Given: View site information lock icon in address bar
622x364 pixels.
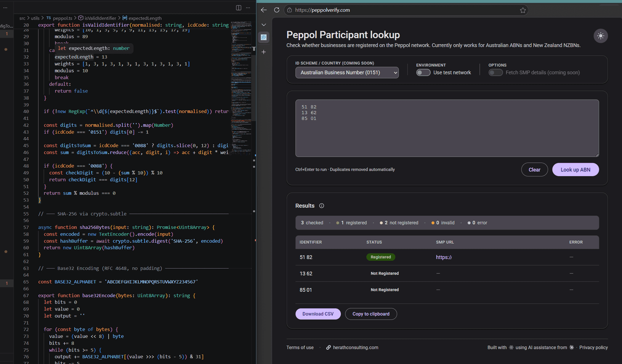Looking at the screenshot, I should (290, 10).
